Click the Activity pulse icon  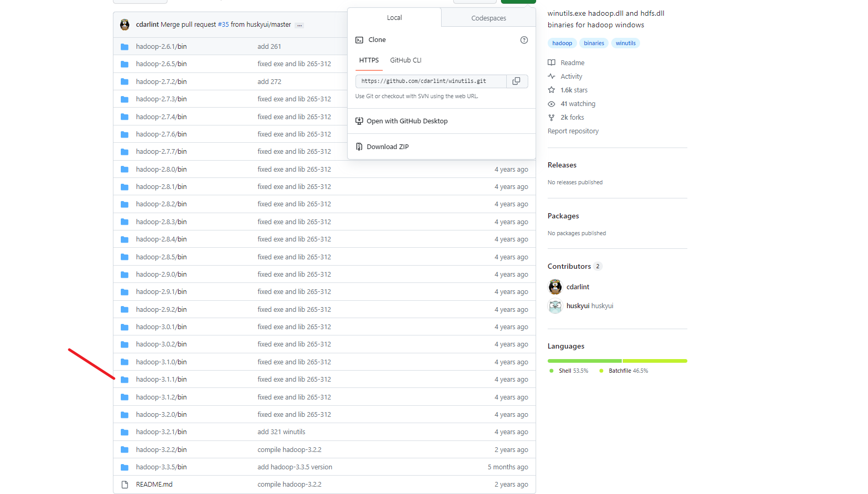(551, 77)
